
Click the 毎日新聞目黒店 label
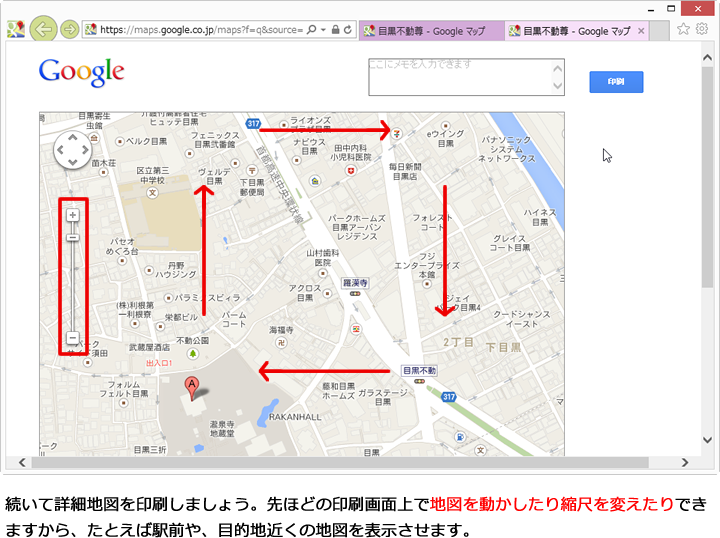pyautogui.click(x=405, y=171)
